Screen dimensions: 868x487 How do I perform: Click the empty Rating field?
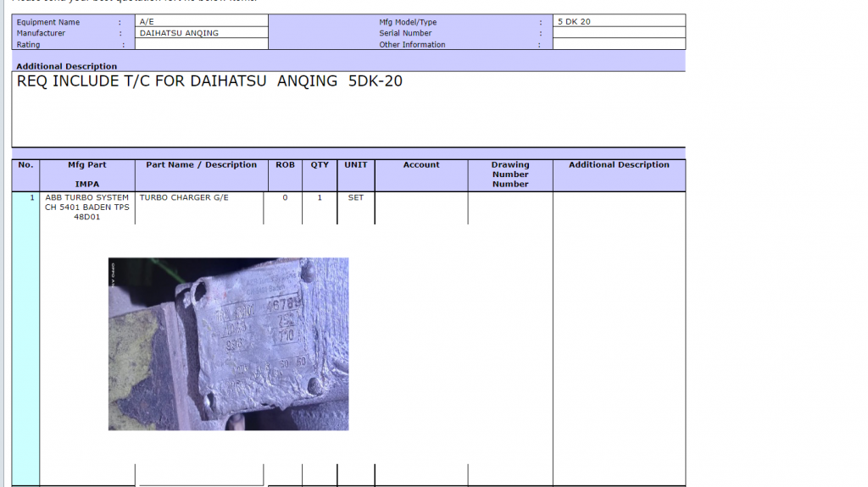(201, 44)
